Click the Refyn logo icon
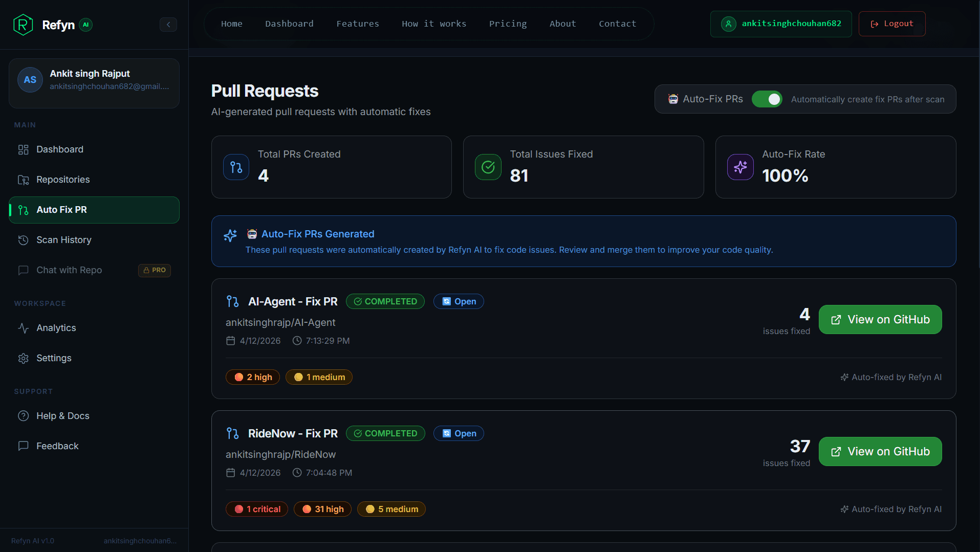This screenshot has width=980, height=552. 23,25
